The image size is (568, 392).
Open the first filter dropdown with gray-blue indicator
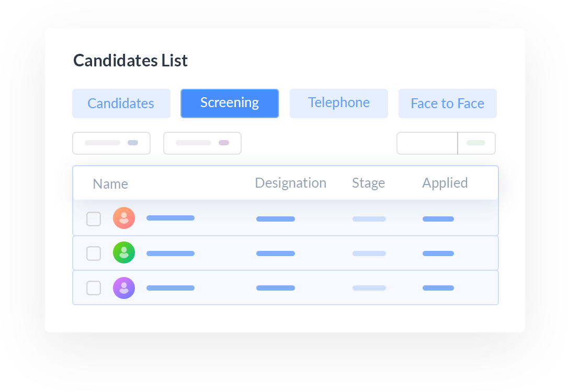click(111, 143)
